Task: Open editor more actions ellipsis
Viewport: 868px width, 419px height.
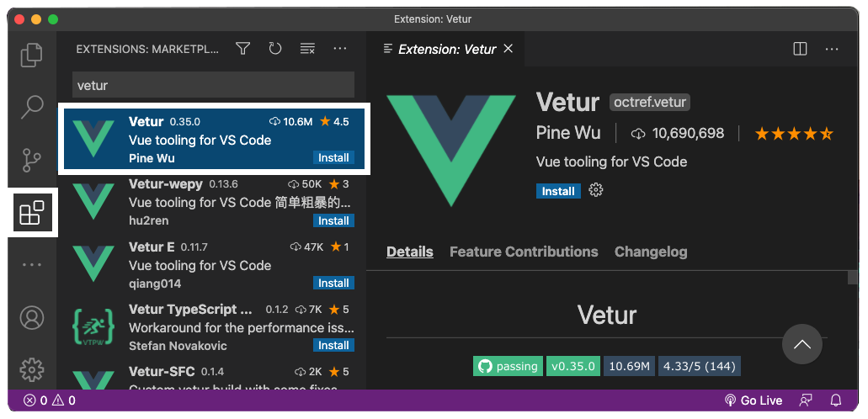Action: 832,49
